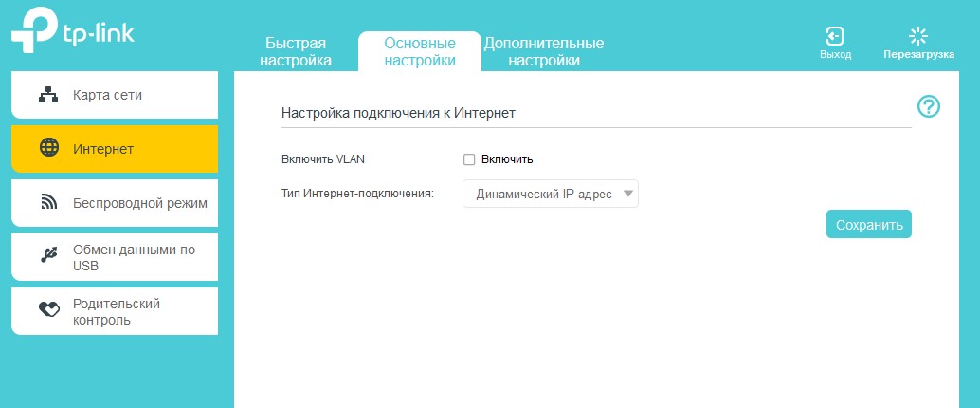Viewport: 980px width, 408px height.
Task: Click the wireless signal icon in sidebar
Action: (x=48, y=202)
